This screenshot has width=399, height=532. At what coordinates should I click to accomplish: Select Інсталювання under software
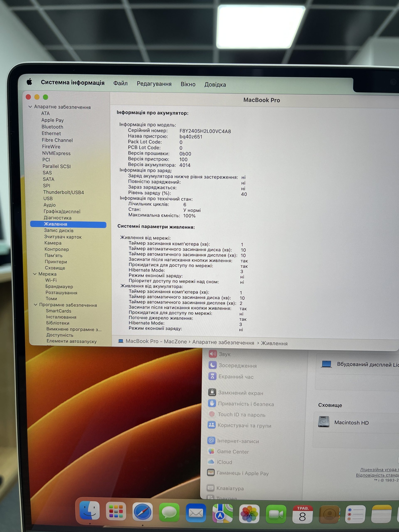tap(61, 317)
